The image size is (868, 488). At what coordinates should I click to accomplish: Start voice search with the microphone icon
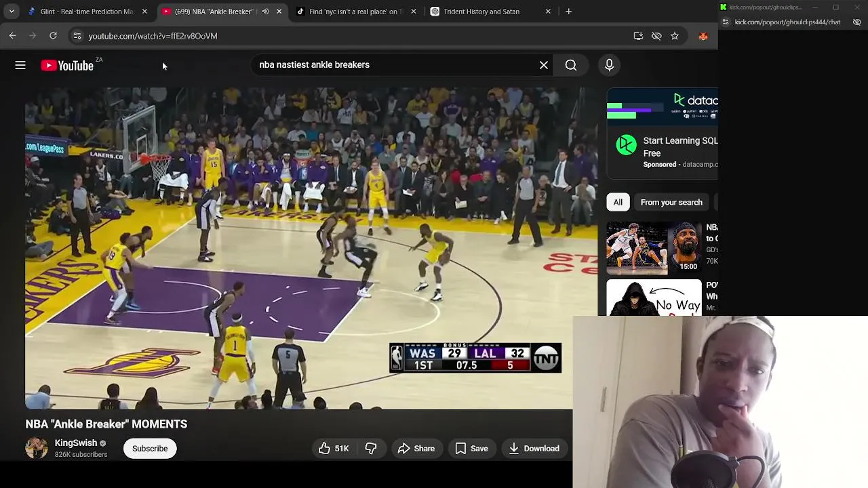609,65
